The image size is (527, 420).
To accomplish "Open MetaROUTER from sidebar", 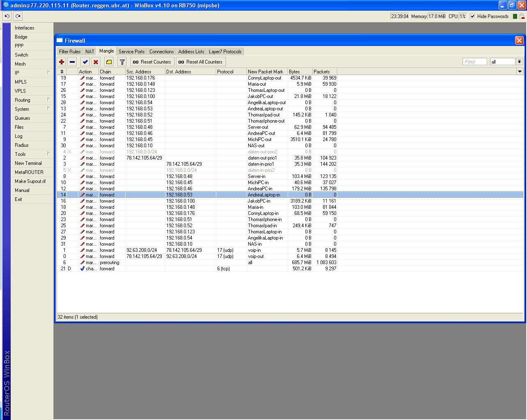I will pyautogui.click(x=32, y=172).
